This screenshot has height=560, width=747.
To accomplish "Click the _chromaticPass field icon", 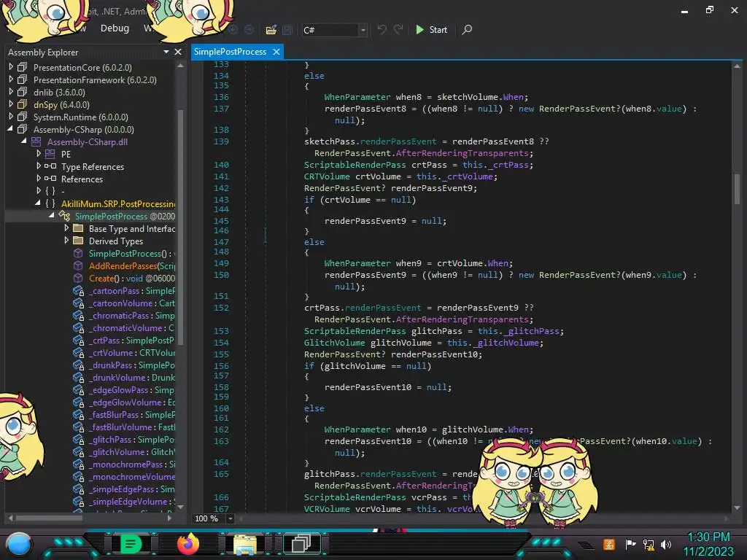I will pyautogui.click(x=79, y=316).
